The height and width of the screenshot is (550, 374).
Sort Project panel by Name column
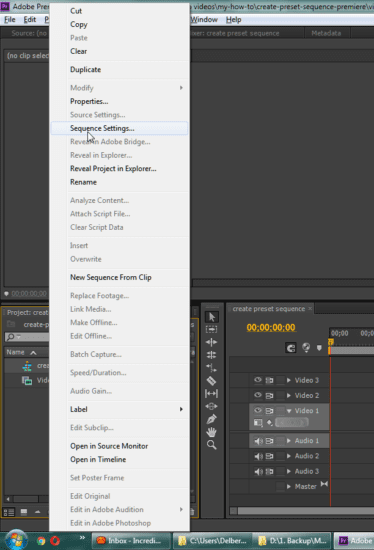[x=22, y=352]
